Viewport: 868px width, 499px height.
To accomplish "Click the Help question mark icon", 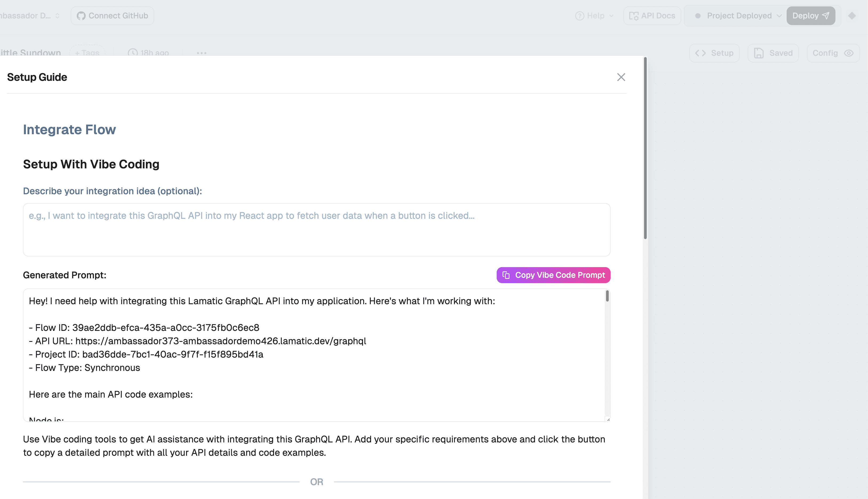I will pyautogui.click(x=579, y=16).
